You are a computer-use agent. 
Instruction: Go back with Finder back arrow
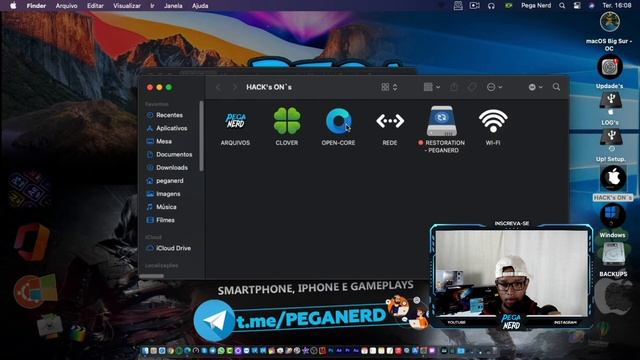pyautogui.click(x=218, y=87)
